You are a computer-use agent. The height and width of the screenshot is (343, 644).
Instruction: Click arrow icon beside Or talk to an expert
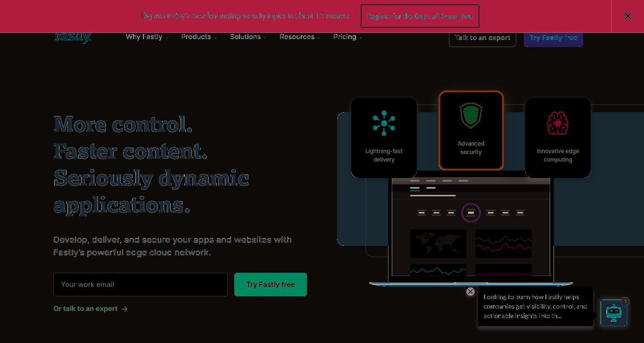click(x=124, y=309)
